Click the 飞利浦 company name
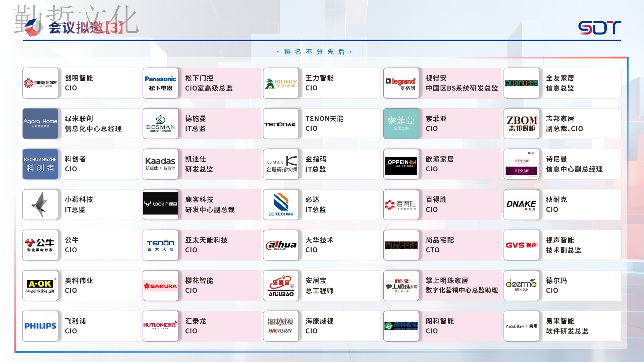 tap(75, 321)
